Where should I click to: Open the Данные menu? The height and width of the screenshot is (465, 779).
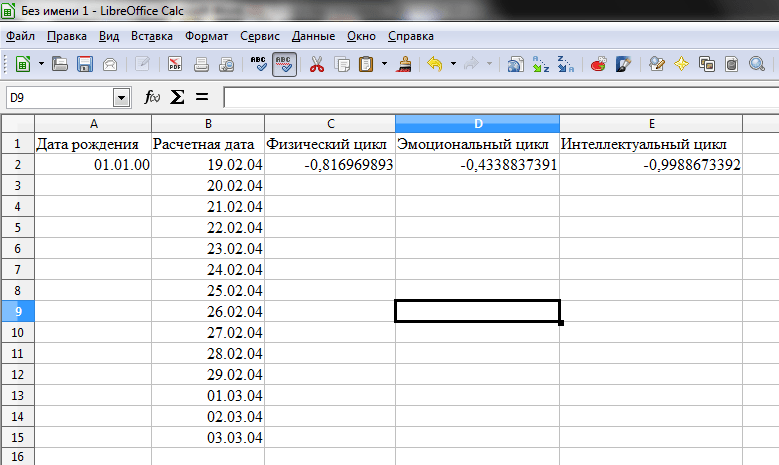pos(313,36)
